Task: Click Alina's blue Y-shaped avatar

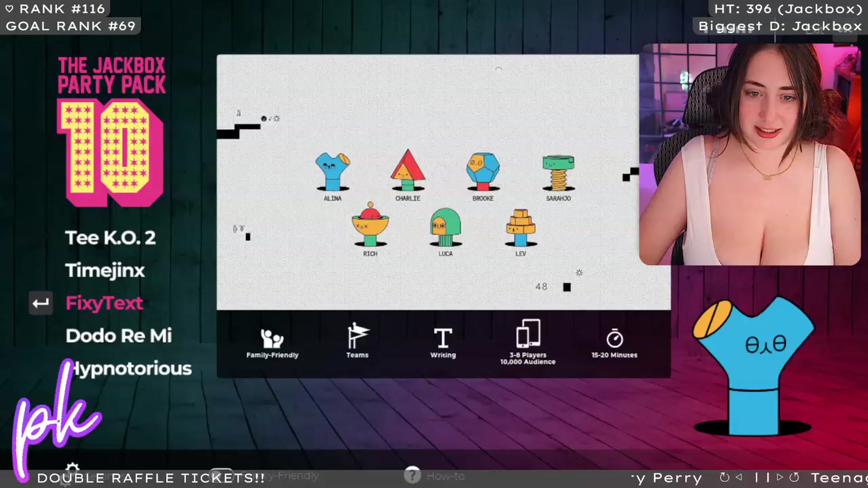Action: point(333,172)
